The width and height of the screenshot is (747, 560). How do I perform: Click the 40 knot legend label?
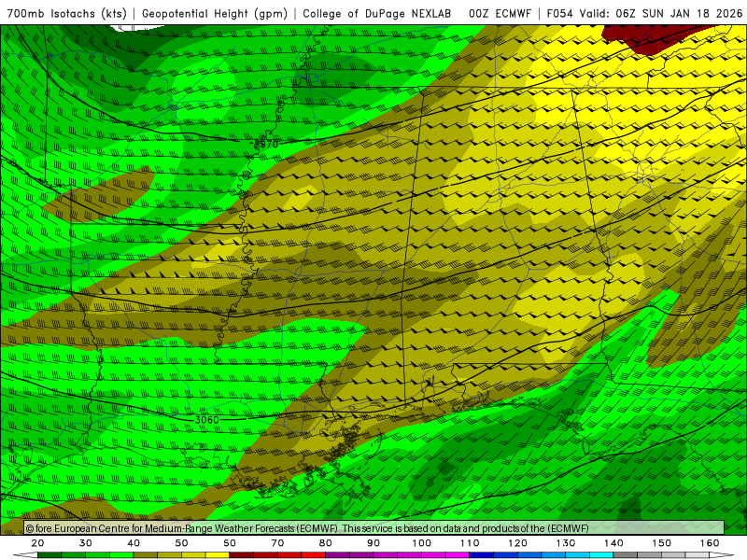pyautogui.click(x=134, y=543)
